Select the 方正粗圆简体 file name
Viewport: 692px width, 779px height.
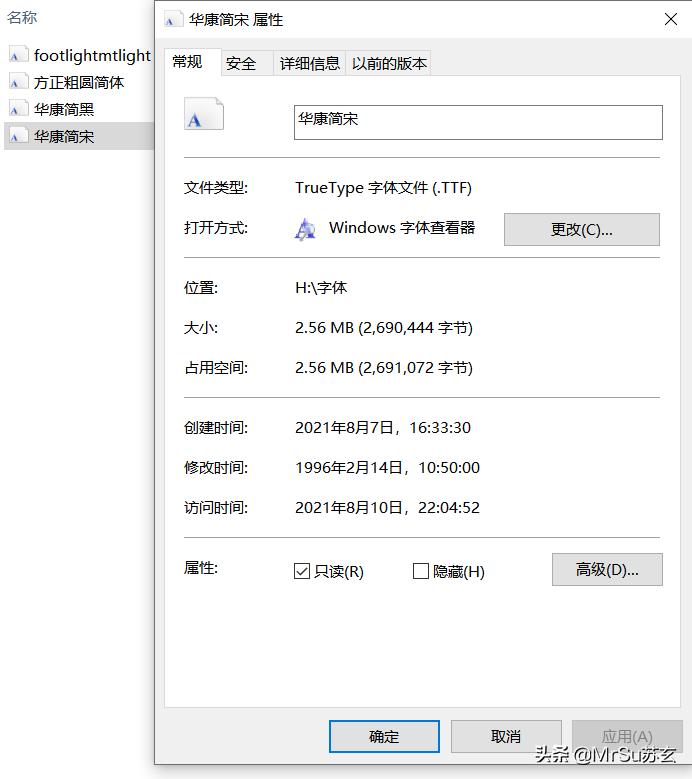click(x=78, y=82)
